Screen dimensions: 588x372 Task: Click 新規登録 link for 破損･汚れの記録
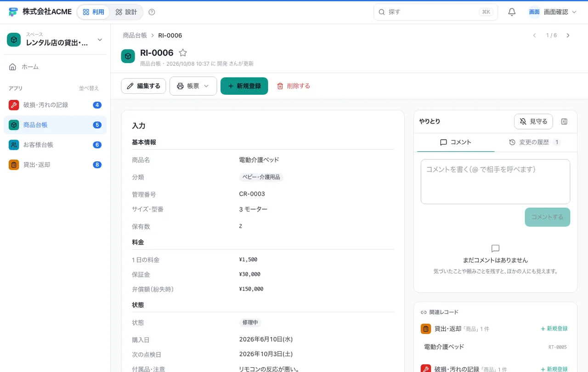click(554, 369)
